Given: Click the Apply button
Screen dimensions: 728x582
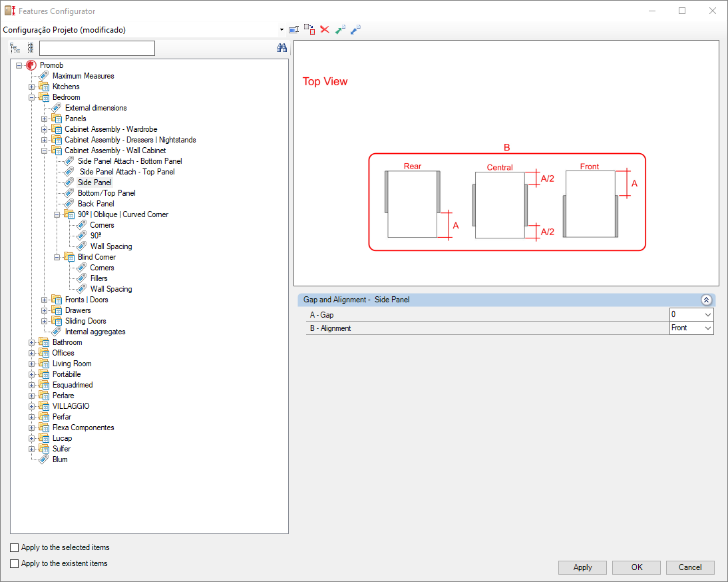Looking at the screenshot, I should tap(582, 567).
